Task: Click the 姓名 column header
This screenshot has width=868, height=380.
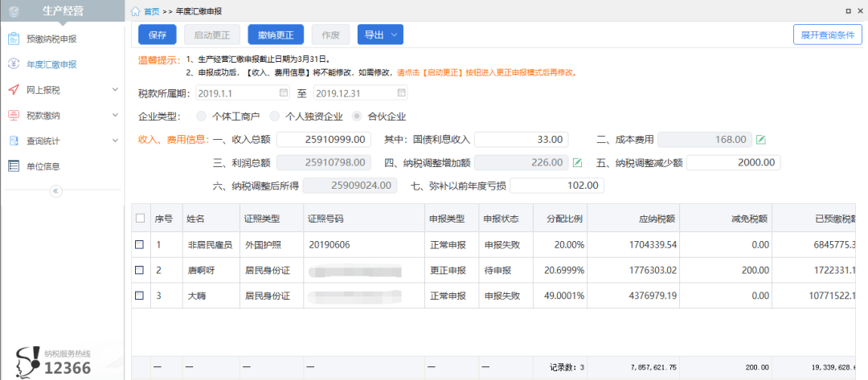Action: coord(211,219)
